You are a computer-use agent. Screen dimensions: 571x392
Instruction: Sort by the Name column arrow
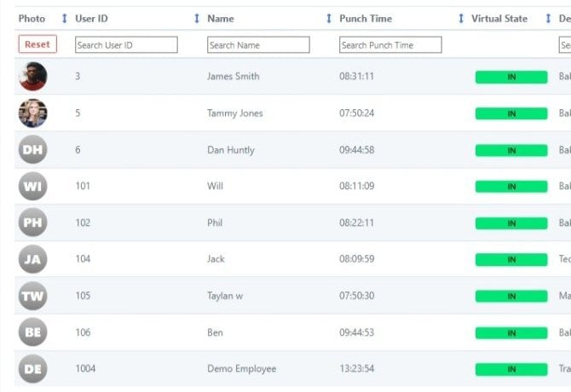coord(329,18)
